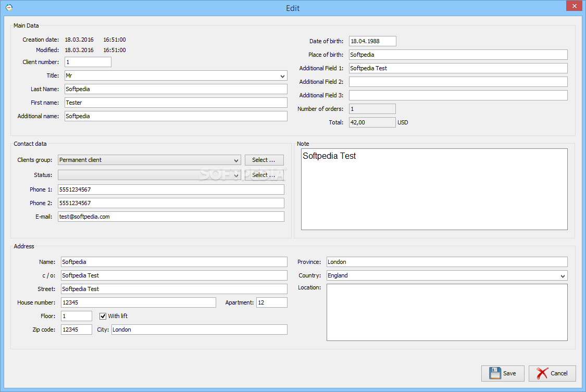This screenshot has height=392, width=586.
Task: Save the client record
Action: pos(503,373)
